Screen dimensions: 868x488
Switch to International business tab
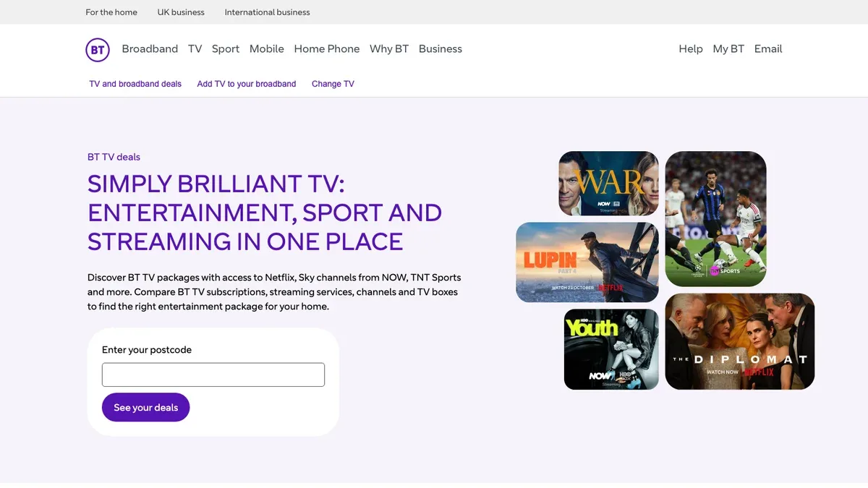pos(268,12)
